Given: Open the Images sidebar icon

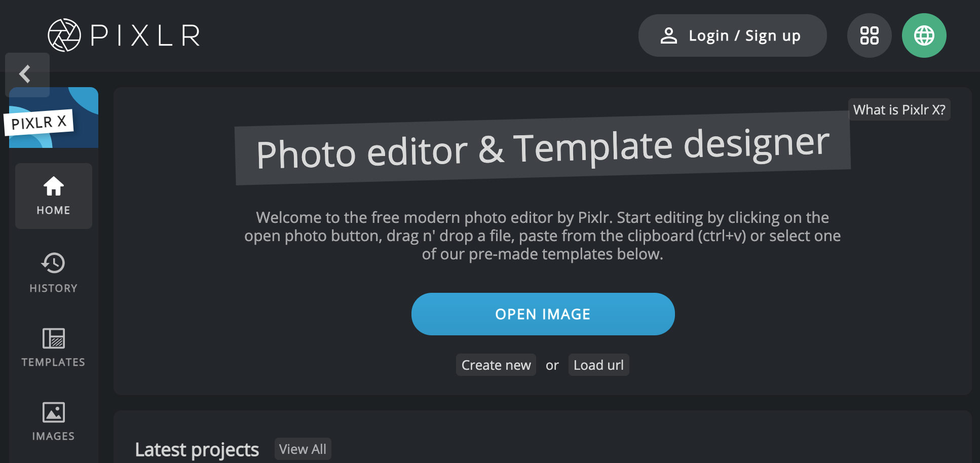Looking at the screenshot, I should 54,421.
